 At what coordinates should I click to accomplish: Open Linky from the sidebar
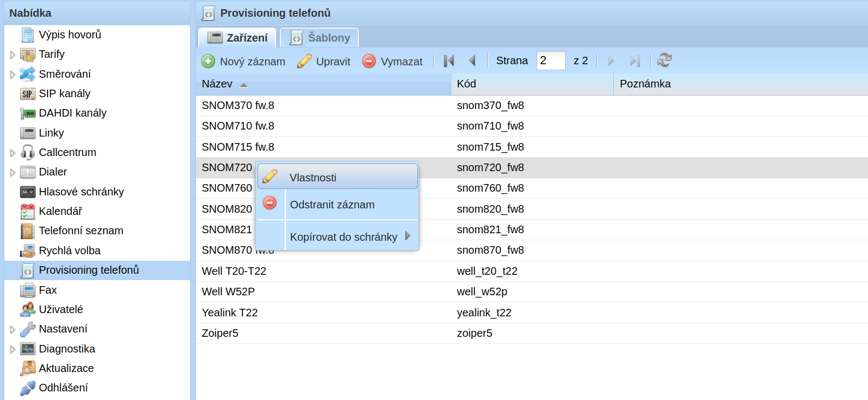(x=51, y=133)
